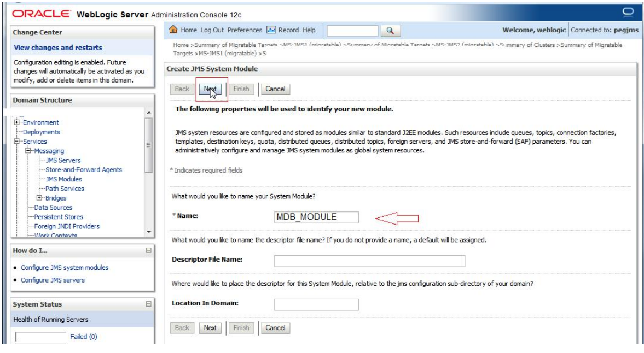Click the Record icon in toolbar

(x=271, y=30)
